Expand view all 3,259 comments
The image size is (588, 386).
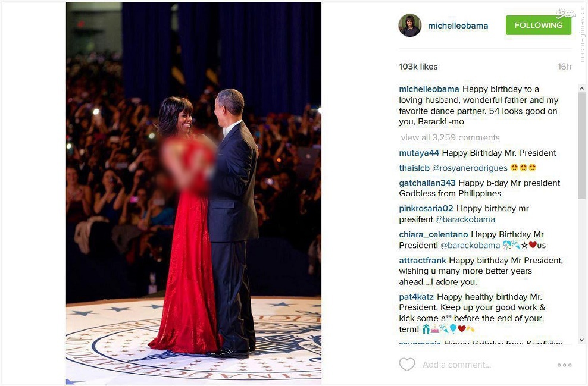point(450,137)
